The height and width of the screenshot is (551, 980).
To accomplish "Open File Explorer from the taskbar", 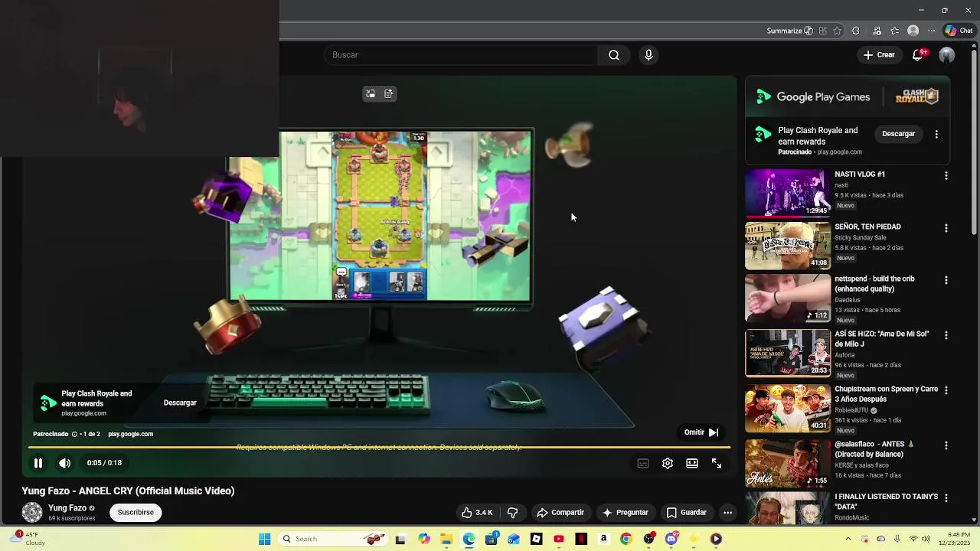I will point(446,539).
